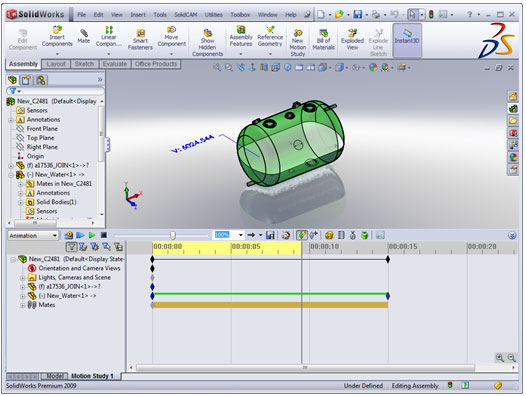The height and width of the screenshot is (396, 526).
Task: Click the Add/Update Key icon
Action: 314,235
